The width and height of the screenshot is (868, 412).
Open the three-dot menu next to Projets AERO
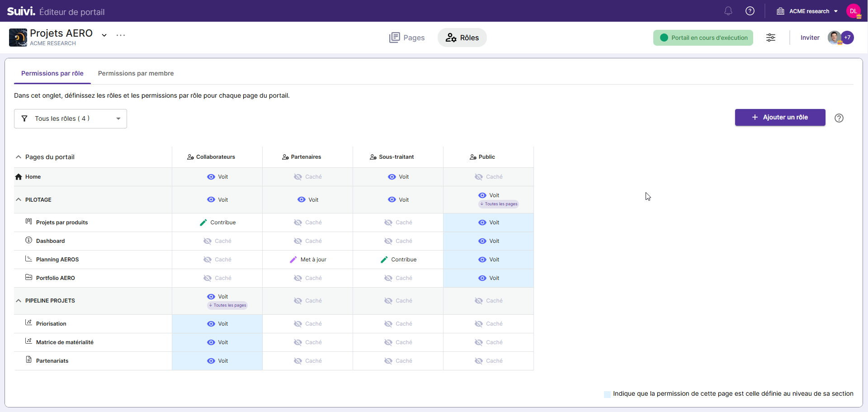point(120,35)
